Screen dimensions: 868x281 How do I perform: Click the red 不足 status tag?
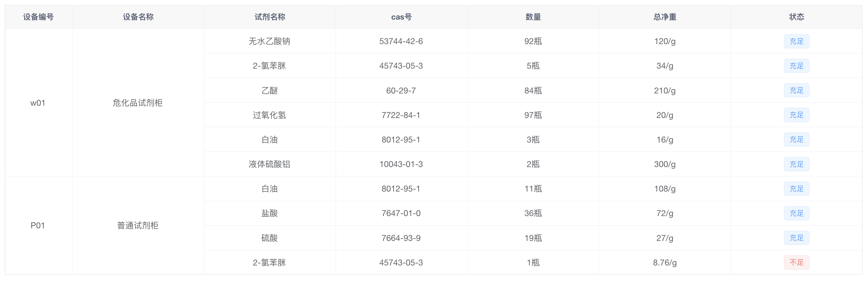coord(796,262)
